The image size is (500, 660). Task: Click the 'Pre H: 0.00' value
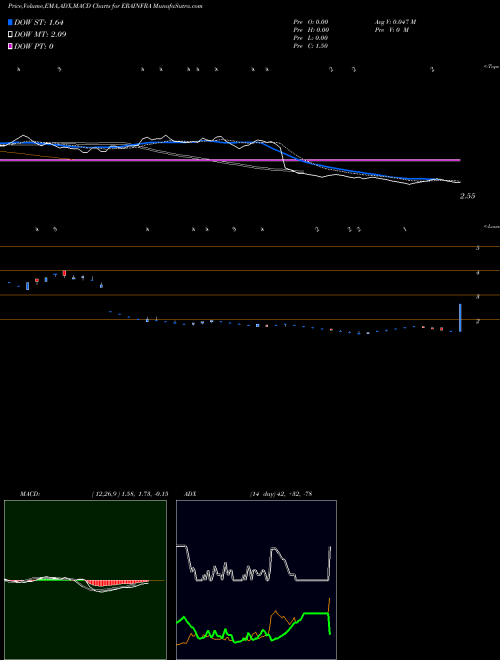click(311, 30)
